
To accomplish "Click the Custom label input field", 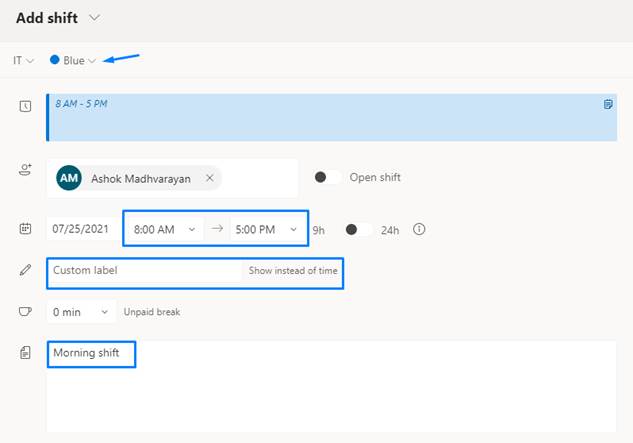I will click(145, 270).
